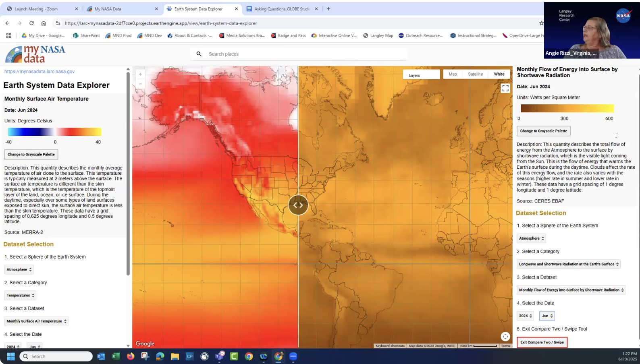Screen dimensions: 640x364
Task: Open left panel Atmosphere sphere dropdown
Action: [19, 269]
